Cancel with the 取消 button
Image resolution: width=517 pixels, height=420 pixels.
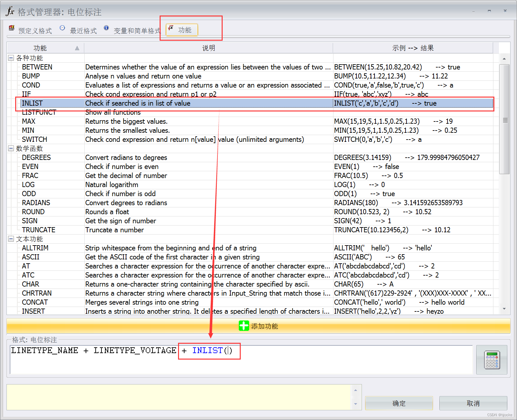[x=473, y=403]
